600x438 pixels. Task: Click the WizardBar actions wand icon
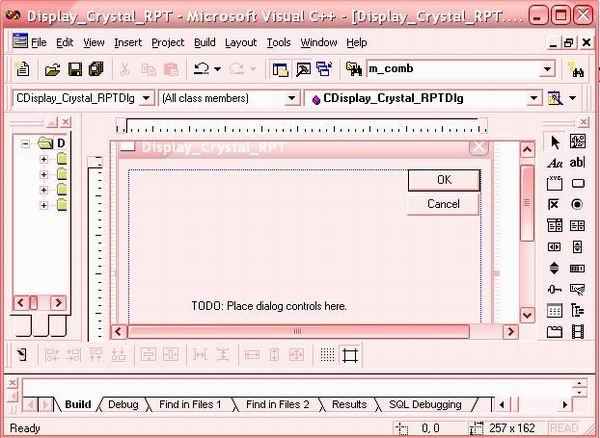[x=555, y=98]
